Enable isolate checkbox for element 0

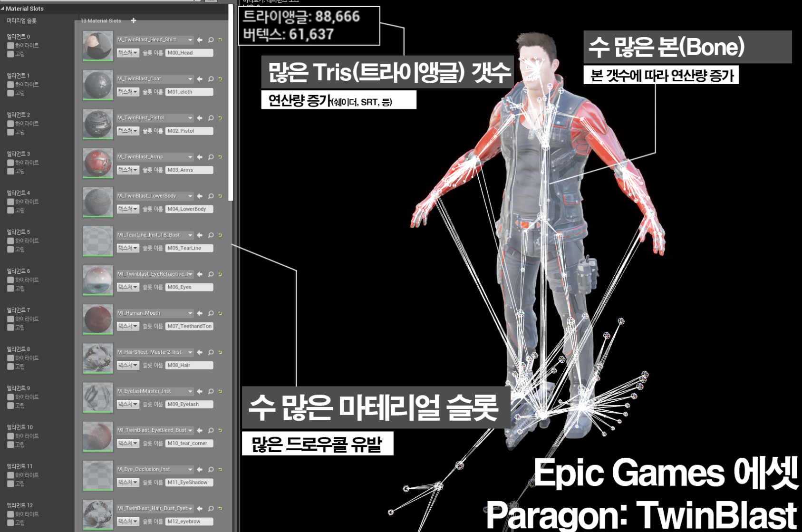tap(10, 54)
